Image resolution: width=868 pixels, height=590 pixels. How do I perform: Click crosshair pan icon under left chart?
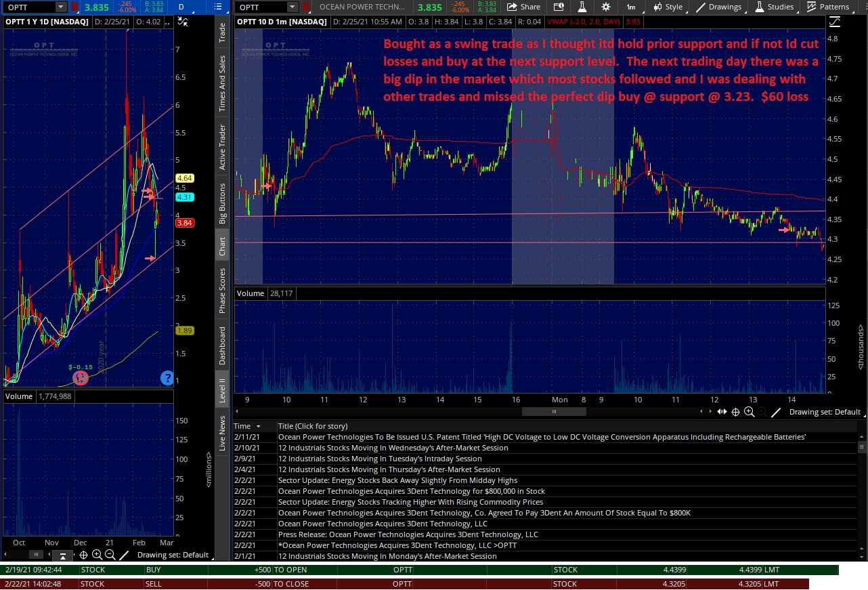(84, 555)
